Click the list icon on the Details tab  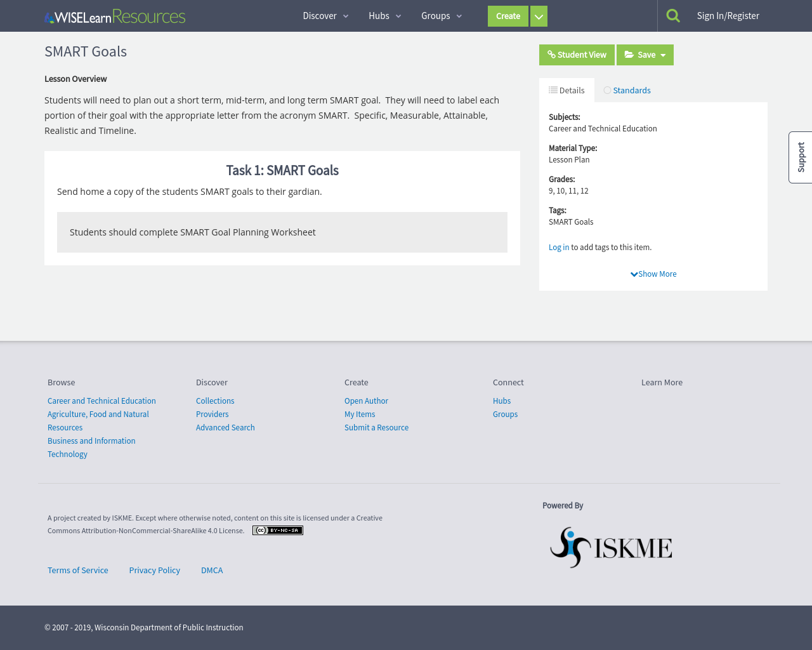coord(554,89)
